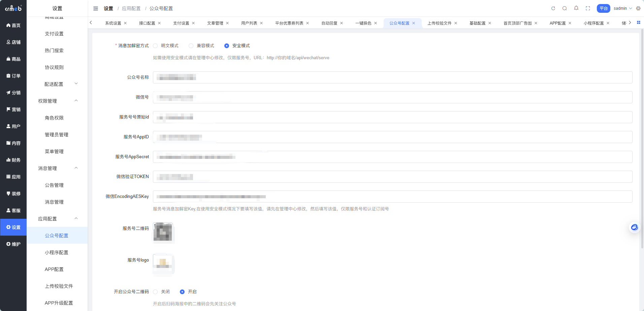
Task: Open the search icon in header
Action: [x=565, y=8]
